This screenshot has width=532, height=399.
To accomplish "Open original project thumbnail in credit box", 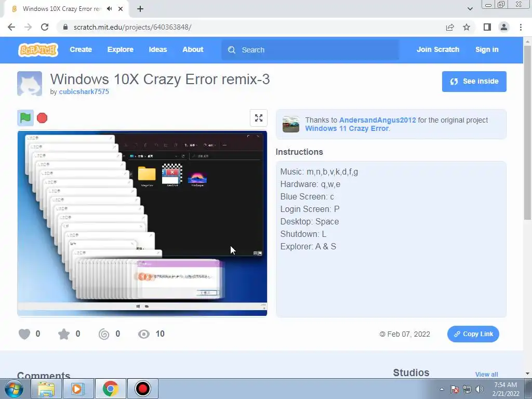I will [x=291, y=124].
